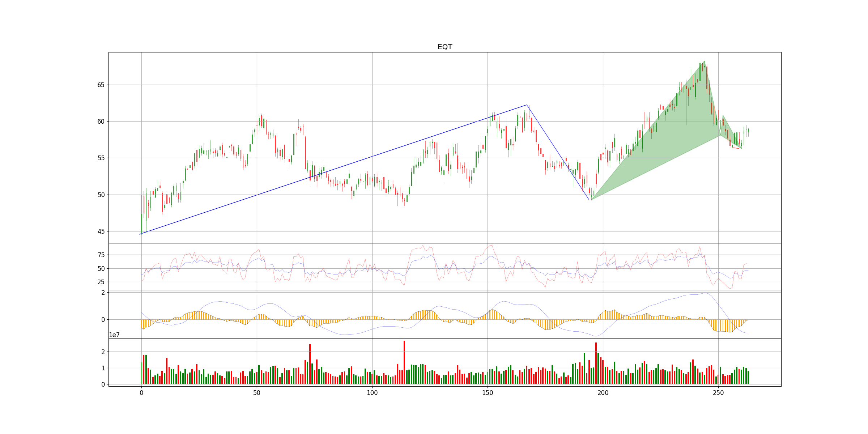Click the x-axis tick label 100

click(x=372, y=393)
